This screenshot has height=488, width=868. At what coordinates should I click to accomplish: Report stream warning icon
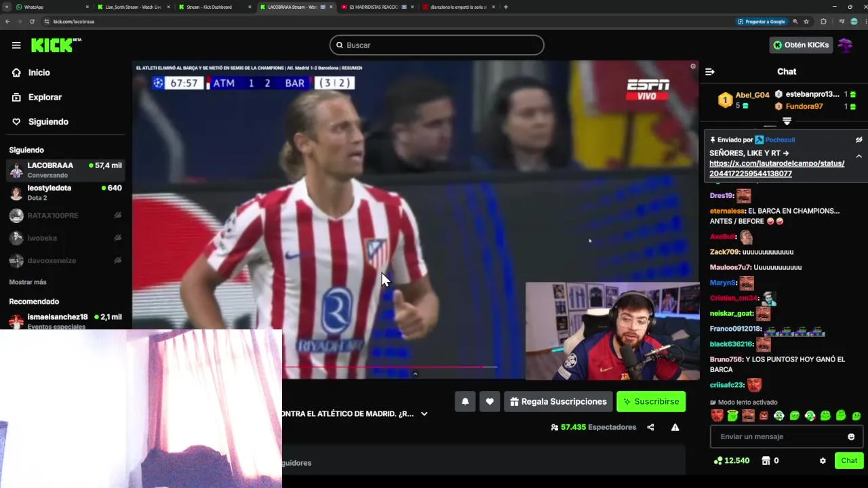point(675,427)
